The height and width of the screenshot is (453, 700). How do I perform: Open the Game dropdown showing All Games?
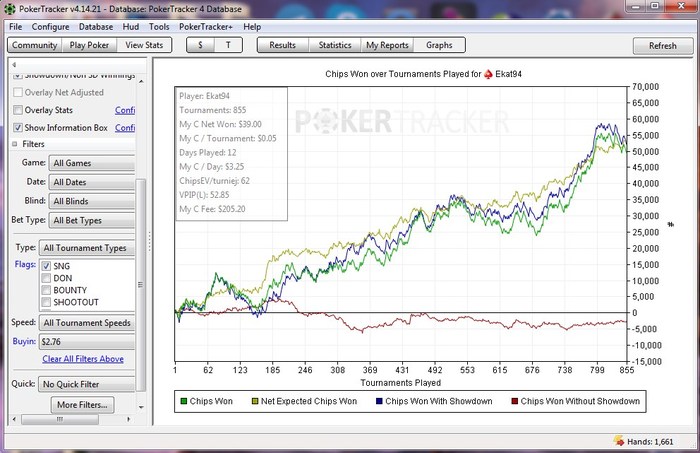click(92, 163)
